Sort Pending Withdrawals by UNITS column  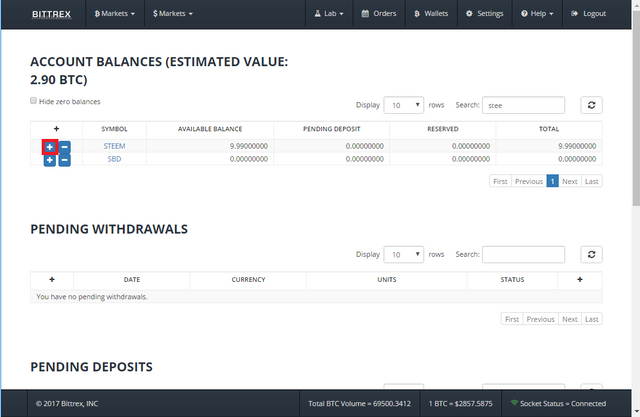[387, 279]
